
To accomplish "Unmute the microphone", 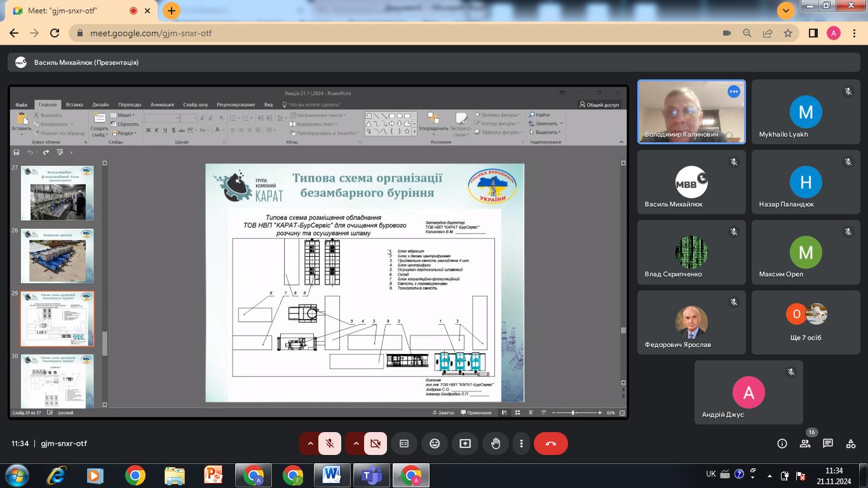I will click(330, 444).
